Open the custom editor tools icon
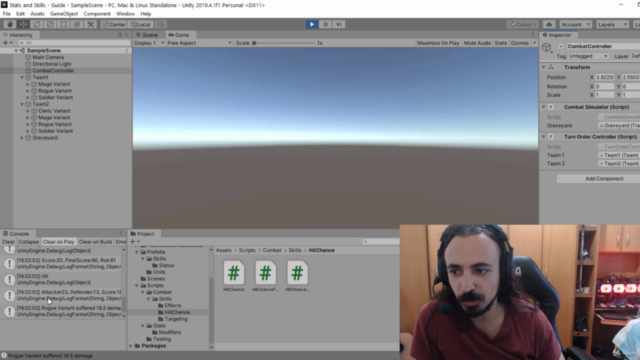 (x=91, y=24)
